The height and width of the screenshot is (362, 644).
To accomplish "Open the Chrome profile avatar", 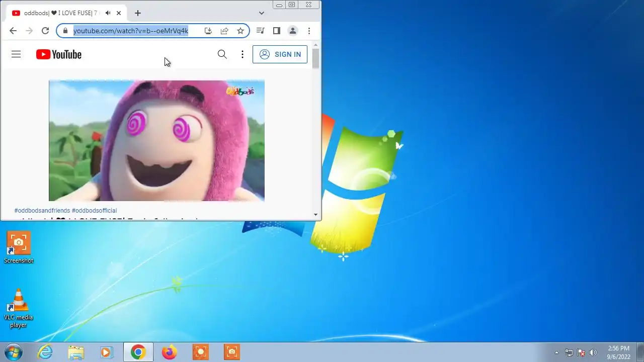I will [292, 31].
